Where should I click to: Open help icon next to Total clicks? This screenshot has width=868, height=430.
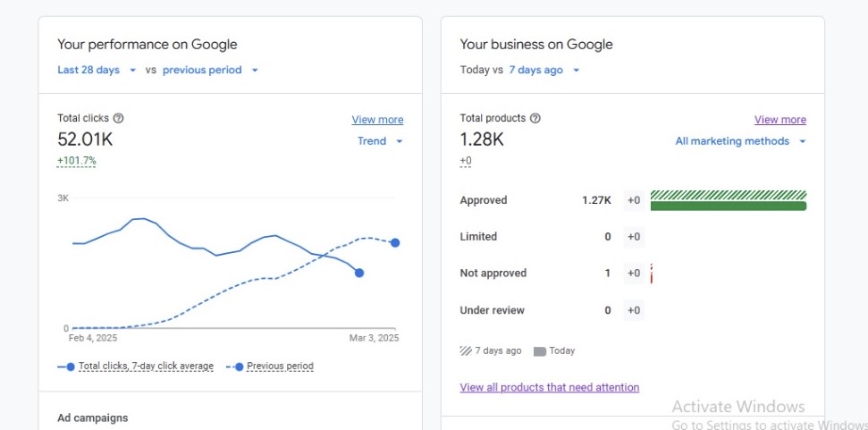pyautogui.click(x=119, y=118)
